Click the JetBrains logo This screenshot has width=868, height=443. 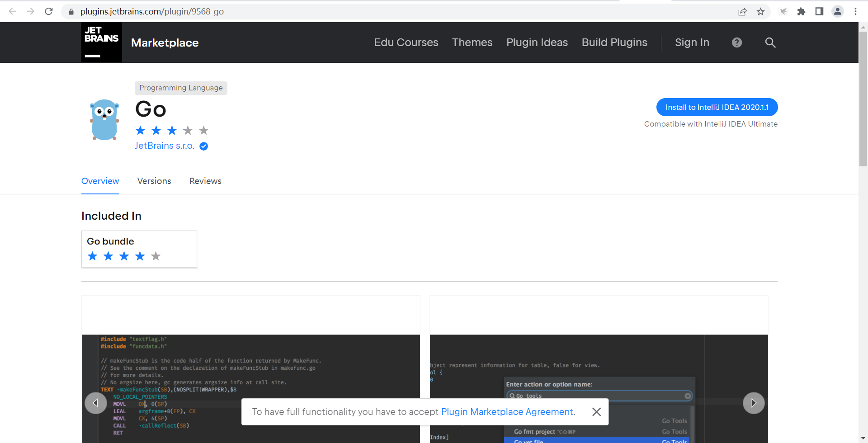click(102, 42)
